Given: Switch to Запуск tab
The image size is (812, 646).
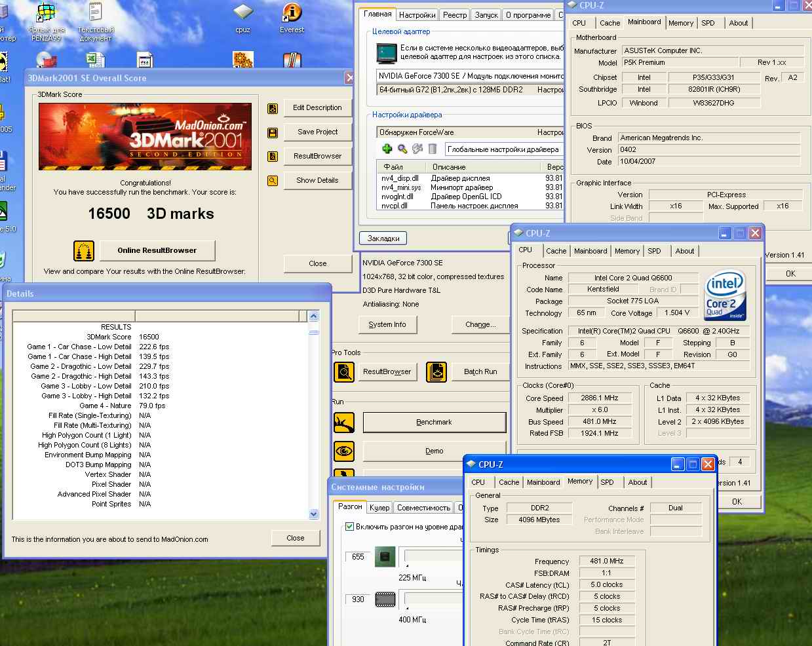Looking at the screenshot, I should pyautogui.click(x=486, y=15).
